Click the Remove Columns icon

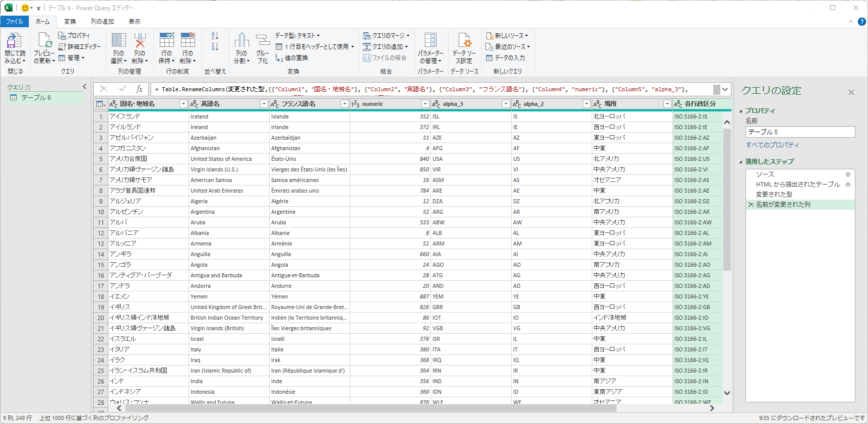point(140,41)
